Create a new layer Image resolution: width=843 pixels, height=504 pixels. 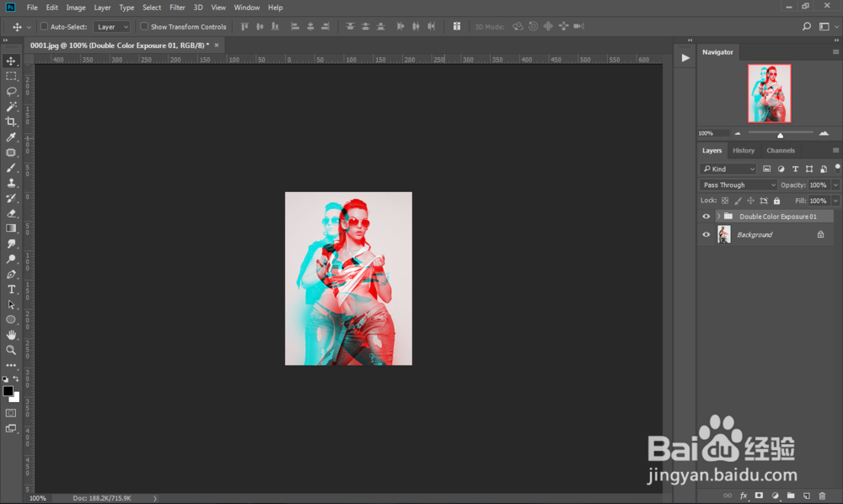coord(807,496)
